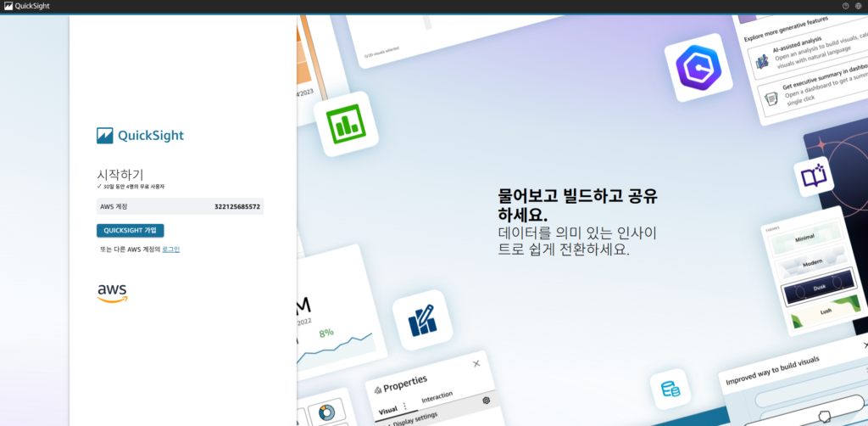868x426 pixels.
Task: Click the Explore more generative features text
Action: 787,30
